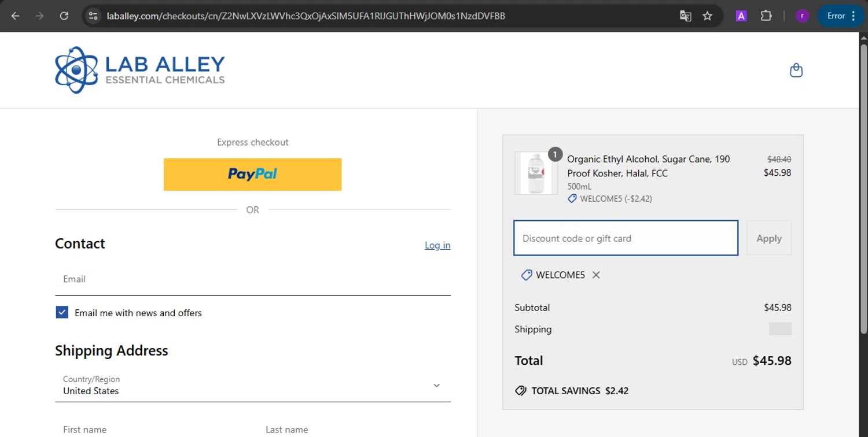The width and height of the screenshot is (868, 437).
Task: Open the Country/Region dropdown
Action: point(253,386)
